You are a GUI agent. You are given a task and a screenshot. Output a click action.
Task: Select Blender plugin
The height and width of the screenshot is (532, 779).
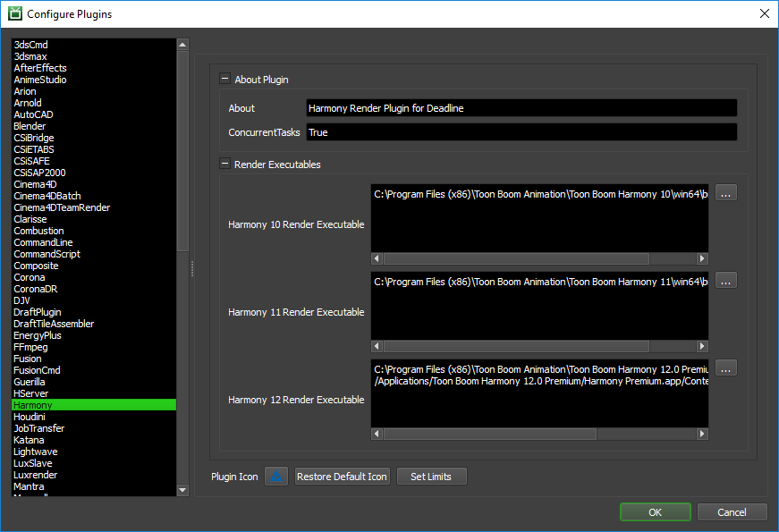[93, 126]
